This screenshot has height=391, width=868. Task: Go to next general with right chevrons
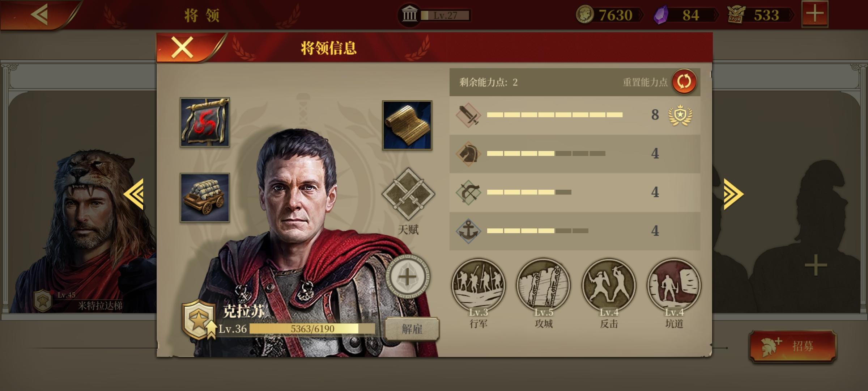733,194
